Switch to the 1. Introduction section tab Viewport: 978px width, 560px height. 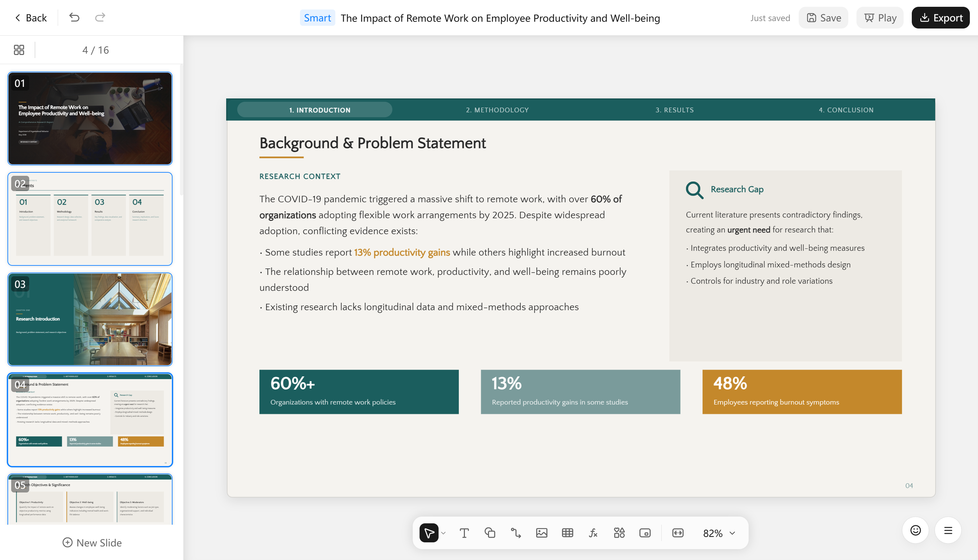click(x=315, y=110)
